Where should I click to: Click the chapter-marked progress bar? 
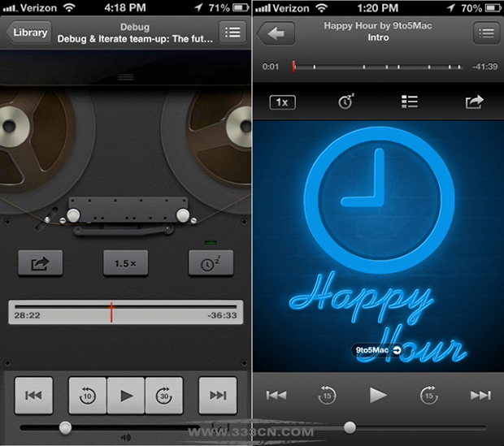click(378, 67)
